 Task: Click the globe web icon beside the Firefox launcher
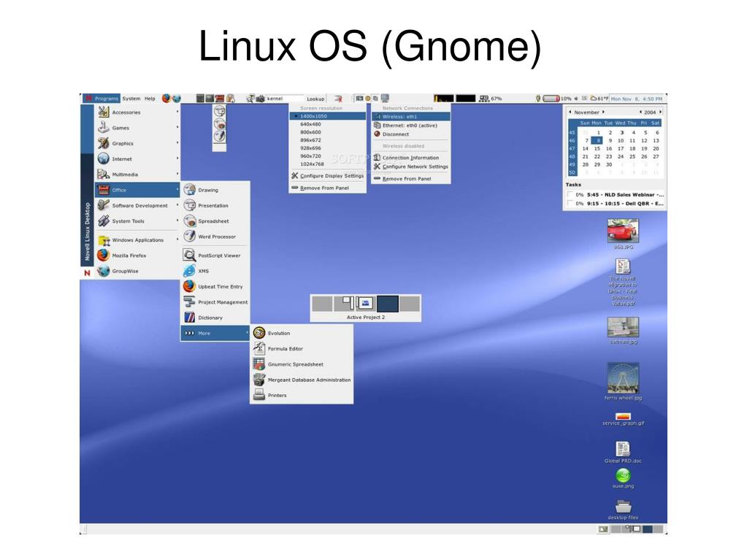point(176,98)
